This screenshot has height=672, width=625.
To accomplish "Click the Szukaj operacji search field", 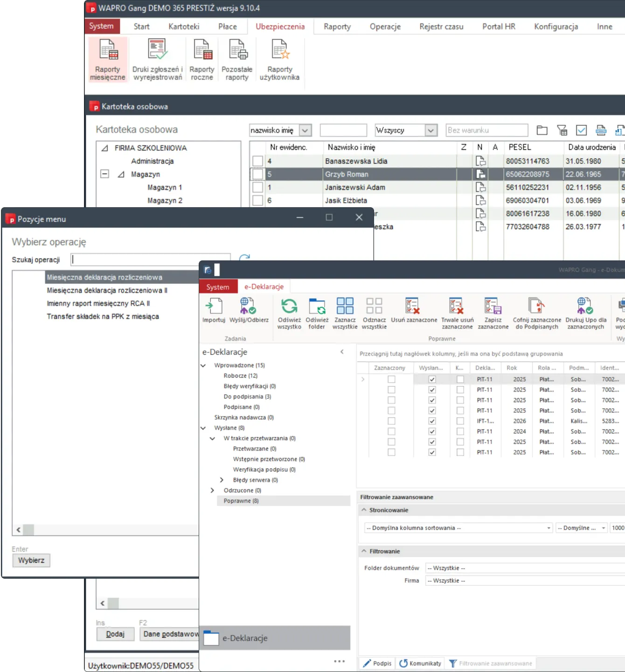I will pos(151,259).
